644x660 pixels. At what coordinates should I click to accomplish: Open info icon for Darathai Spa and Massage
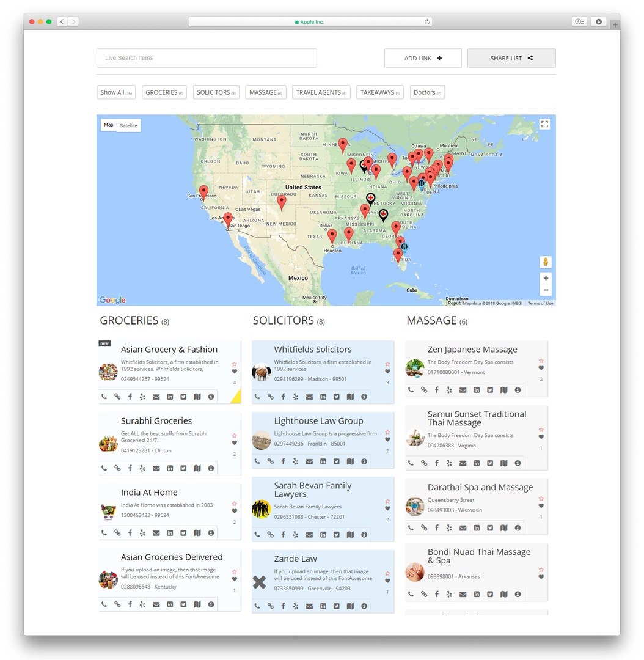518,527
